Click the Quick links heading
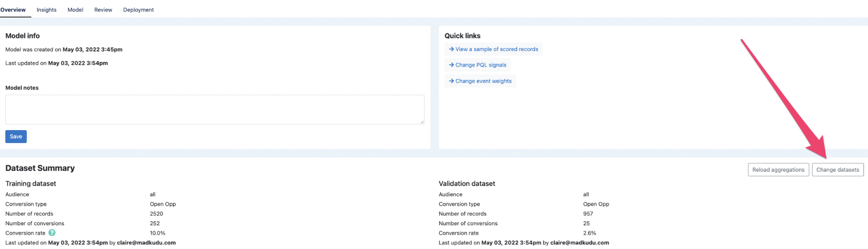This screenshot has height=249, width=868. click(x=462, y=36)
